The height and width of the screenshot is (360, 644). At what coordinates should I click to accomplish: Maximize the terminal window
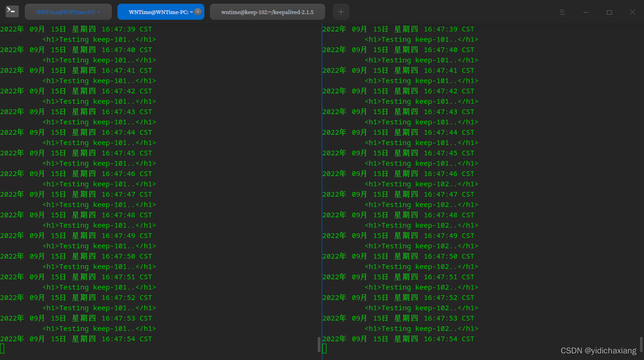(x=609, y=12)
